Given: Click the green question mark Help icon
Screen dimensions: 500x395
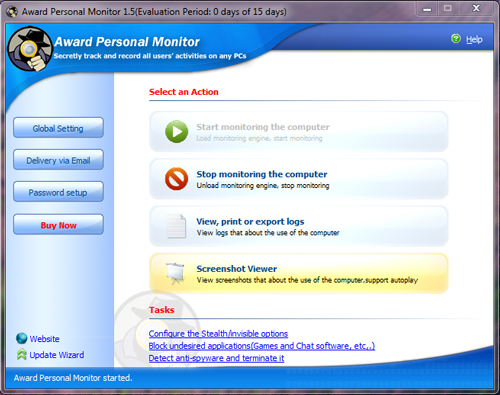Looking at the screenshot, I should pyautogui.click(x=456, y=39).
